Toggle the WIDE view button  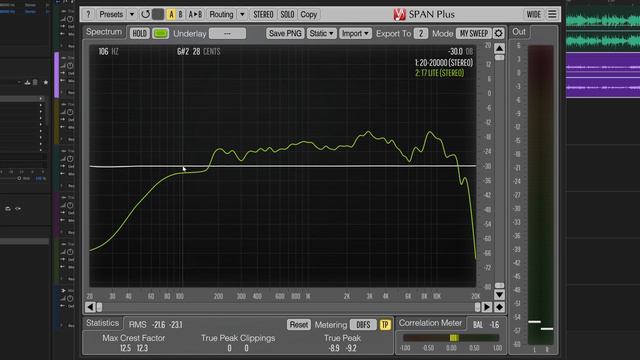coord(533,14)
